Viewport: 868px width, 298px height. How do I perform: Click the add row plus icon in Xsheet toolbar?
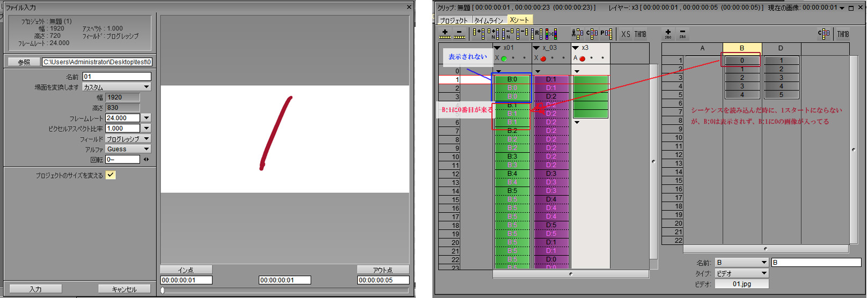tap(445, 34)
